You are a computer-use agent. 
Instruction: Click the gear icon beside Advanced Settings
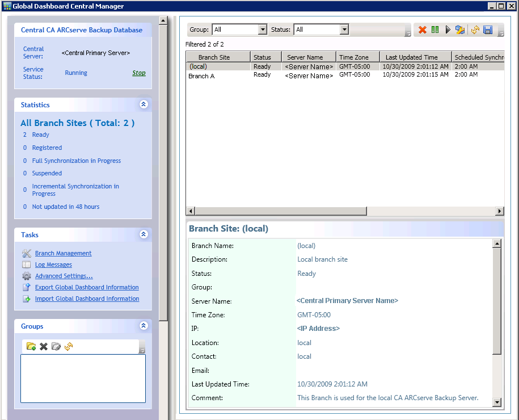[26, 276]
